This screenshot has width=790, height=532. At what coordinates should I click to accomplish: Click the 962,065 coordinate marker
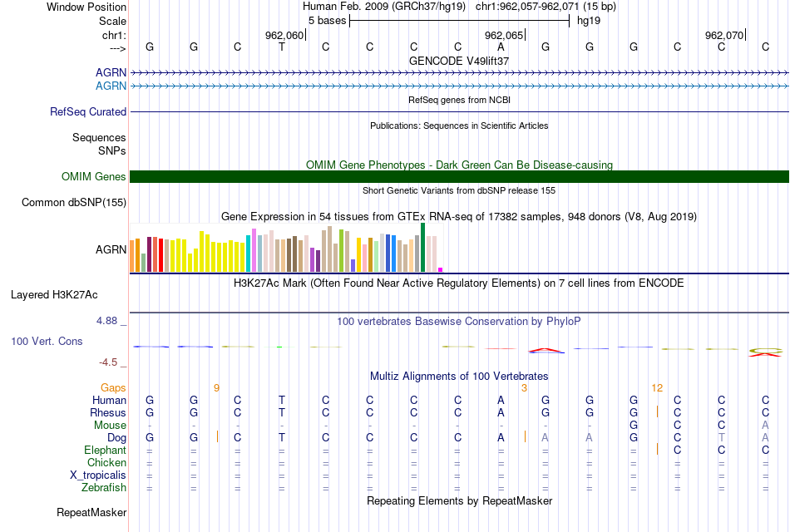tap(504, 35)
